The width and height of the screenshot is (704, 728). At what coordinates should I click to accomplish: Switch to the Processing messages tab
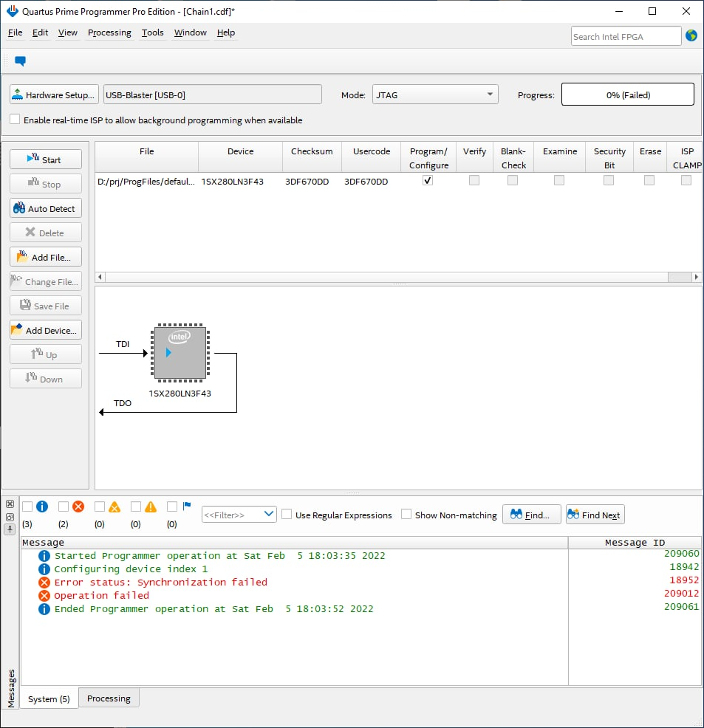[109, 698]
